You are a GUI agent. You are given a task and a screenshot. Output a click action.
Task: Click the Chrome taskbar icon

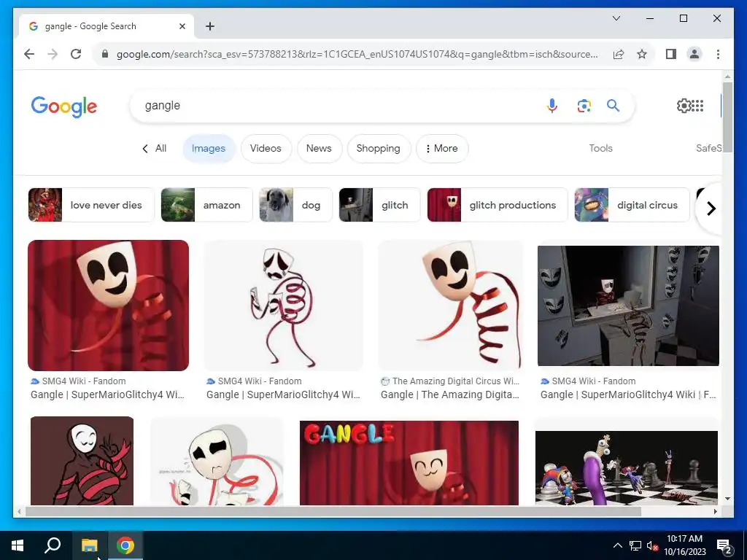point(125,545)
